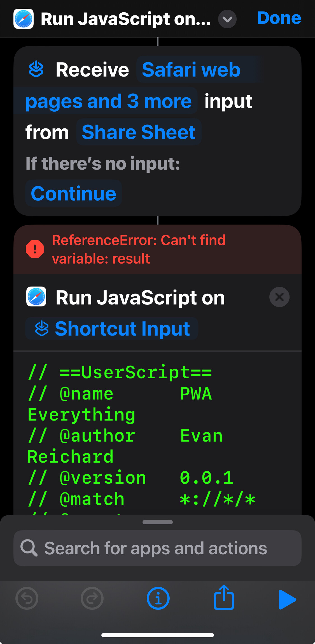Open shortcut details info button

pyautogui.click(x=158, y=598)
